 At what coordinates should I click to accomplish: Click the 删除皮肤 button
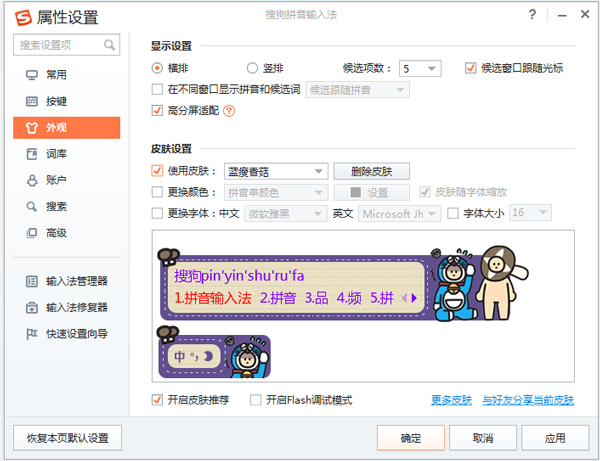tap(372, 171)
